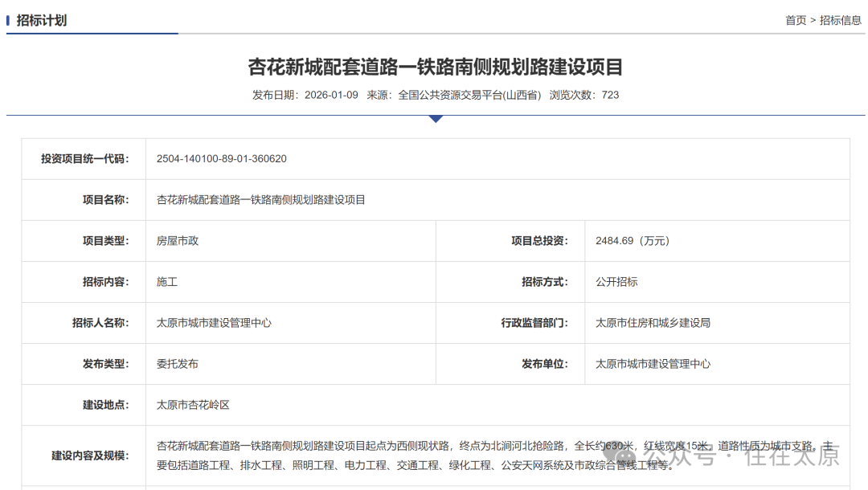Click the blue marker beside 招标计划 heading
The width and height of the screenshot is (868, 490).
(x=10, y=20)
